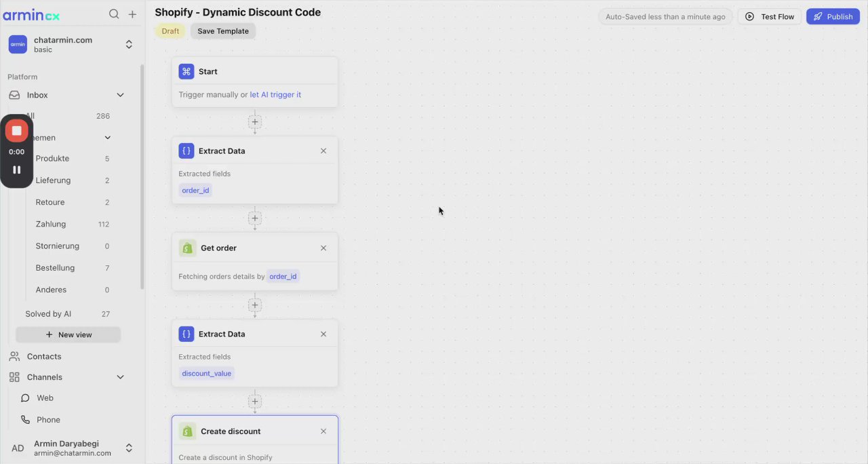
Task: Open the workspace switcher chevrons
Action: [x=129, y=45]
